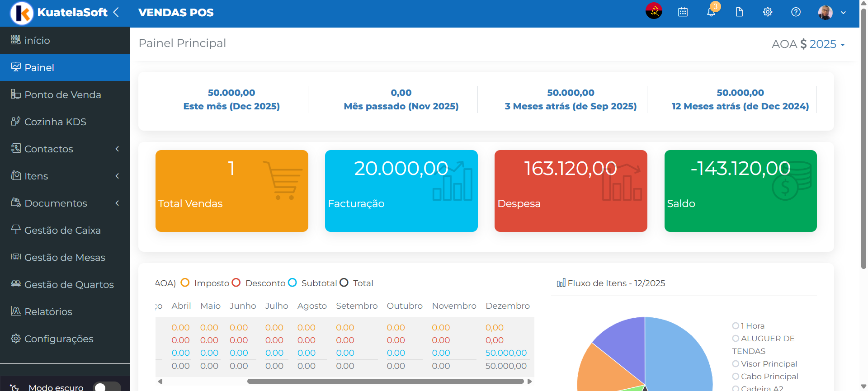The width and height of the screenshot is (868, 391).
Task: Click the document file icon in header
Action: [x=739, y=12]
